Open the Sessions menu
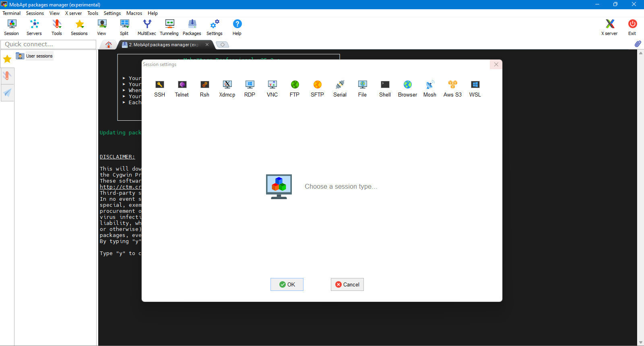This screenshot has width=644, height=346. click(35, 13)
